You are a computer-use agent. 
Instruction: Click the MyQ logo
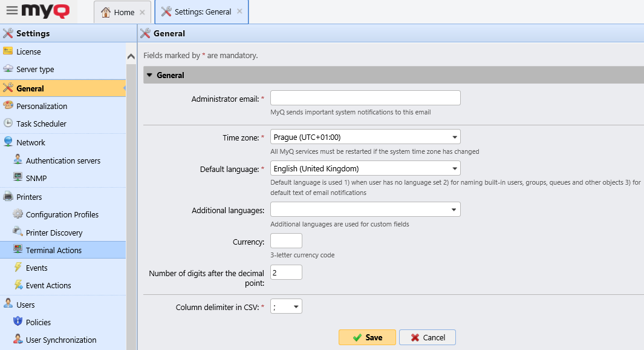pyautogui.click(x=45, y=11)
